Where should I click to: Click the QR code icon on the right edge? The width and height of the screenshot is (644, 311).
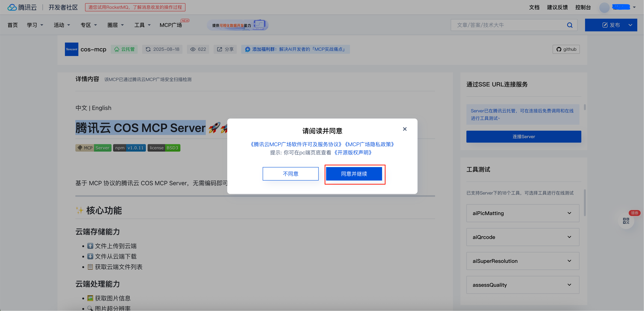click(x=626, y=221)
